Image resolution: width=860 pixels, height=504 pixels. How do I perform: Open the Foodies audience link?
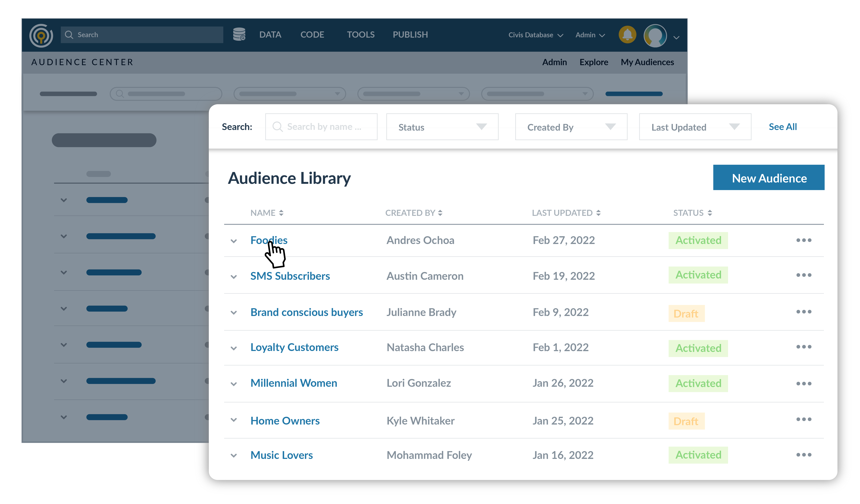(x=269, y=240)
